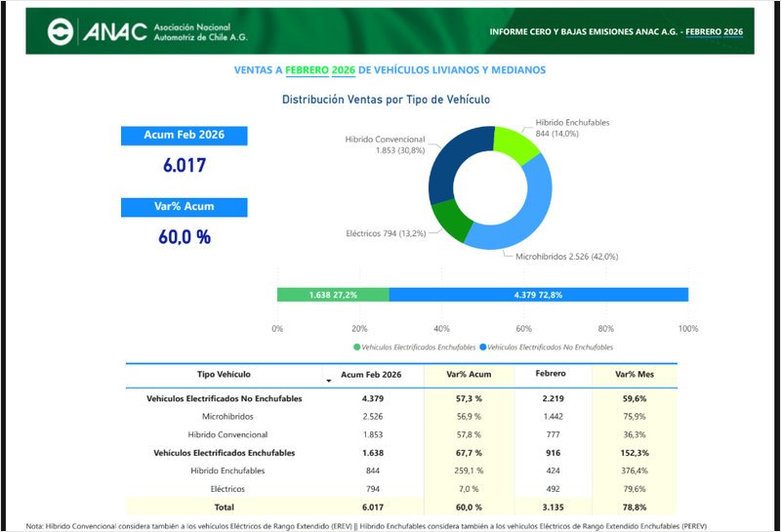781x532 pixels.
Task: Click the Acum Feb 2026 KPI card label
Action: coord(184,135)
